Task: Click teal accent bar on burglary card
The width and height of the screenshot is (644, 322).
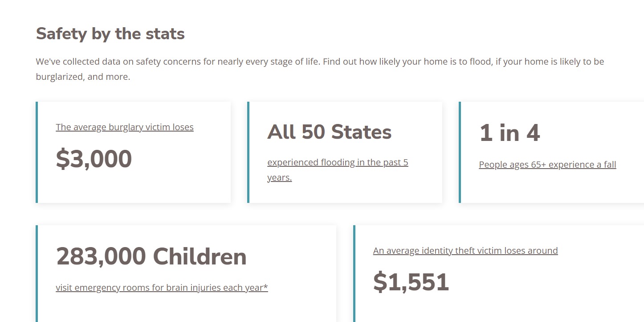Action: coord(37,152)
